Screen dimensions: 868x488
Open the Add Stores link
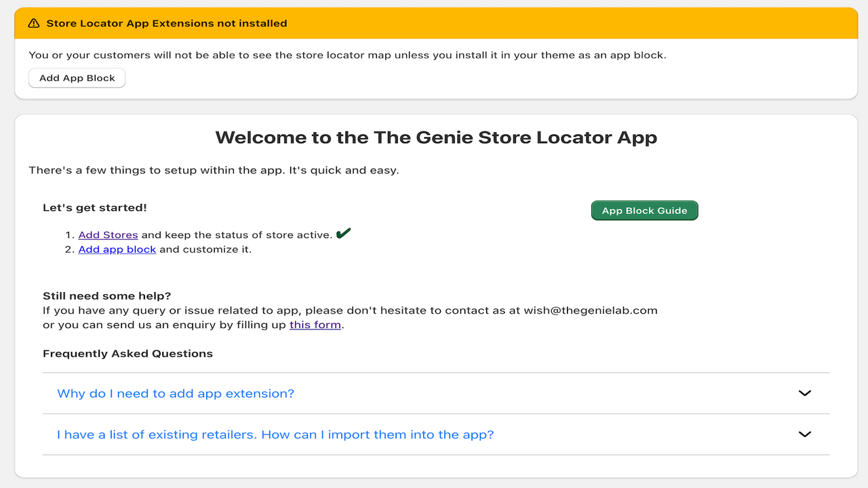click(x=108, y=235)
